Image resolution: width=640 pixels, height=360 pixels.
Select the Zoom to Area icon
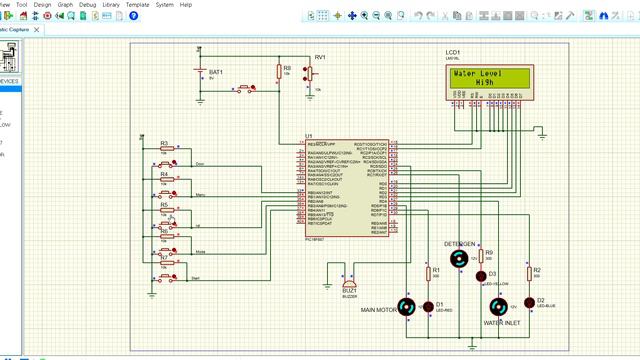click(x=401, y=16)
